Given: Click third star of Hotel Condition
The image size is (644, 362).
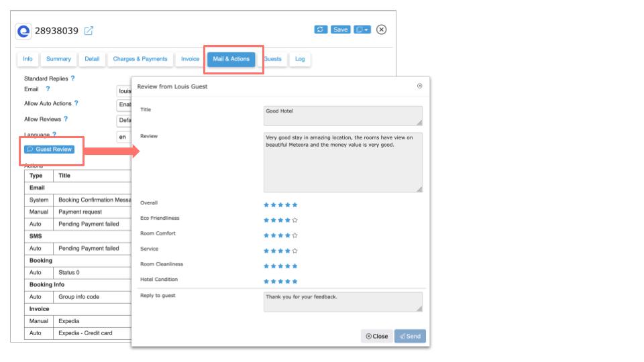Looking at the screenshot, I should tap(280, 281).
